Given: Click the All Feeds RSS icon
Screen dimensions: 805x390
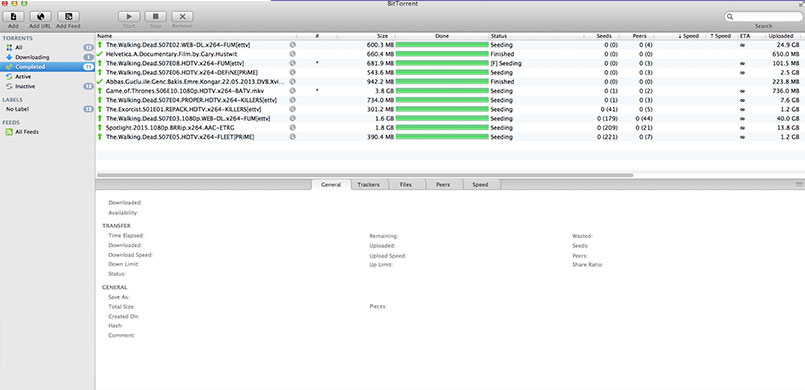Looking at the screenshot, I should [9, 132].
